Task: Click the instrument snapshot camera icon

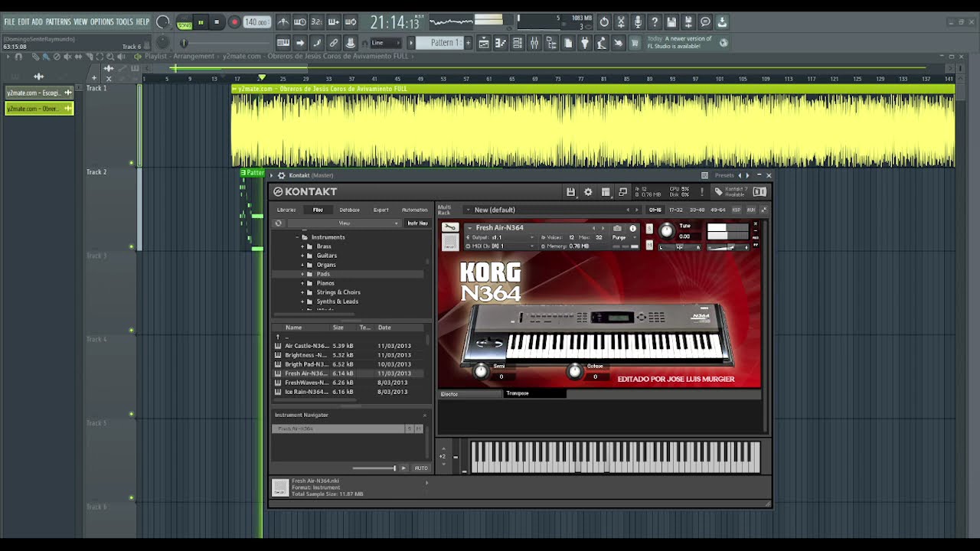Action: pyautogui.click(x=617, y=228)
